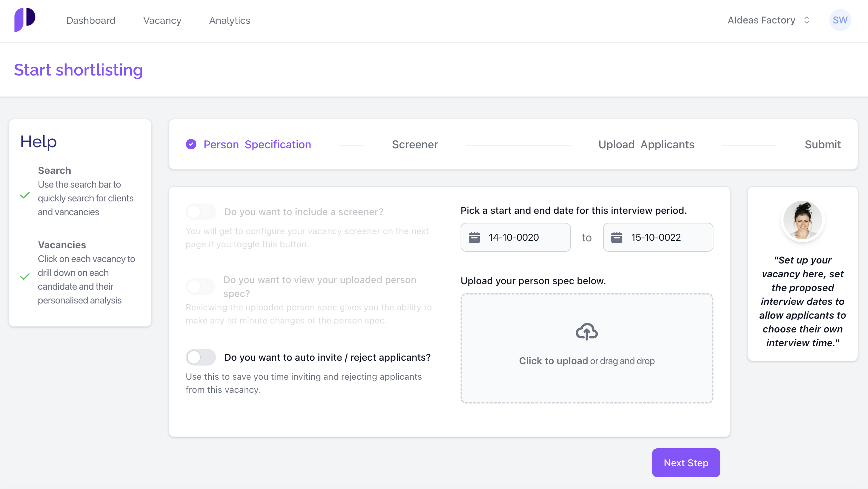Click the end date calendar icon
The width and height of the screenshot is (868, 489).
tap(618, 238)
